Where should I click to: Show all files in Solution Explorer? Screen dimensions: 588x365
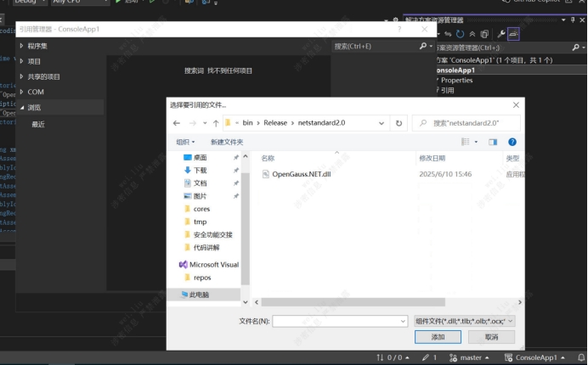click(x=484, y=34)
